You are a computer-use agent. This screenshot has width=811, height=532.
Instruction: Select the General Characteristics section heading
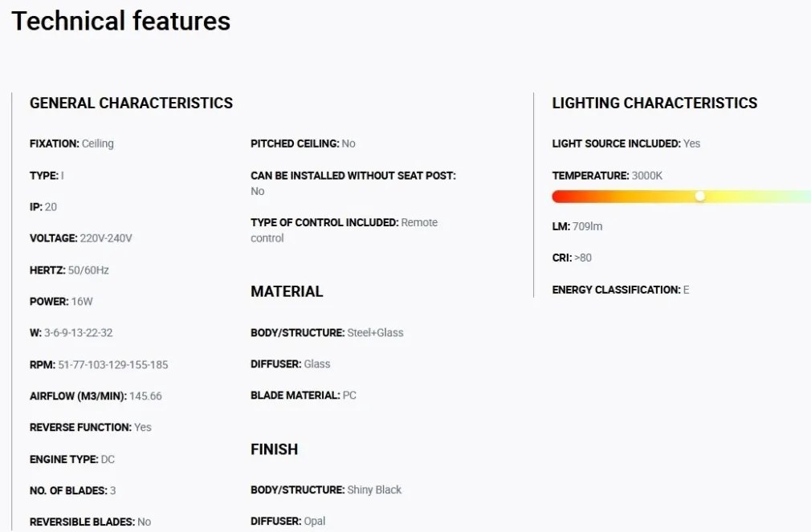(131, 104)
